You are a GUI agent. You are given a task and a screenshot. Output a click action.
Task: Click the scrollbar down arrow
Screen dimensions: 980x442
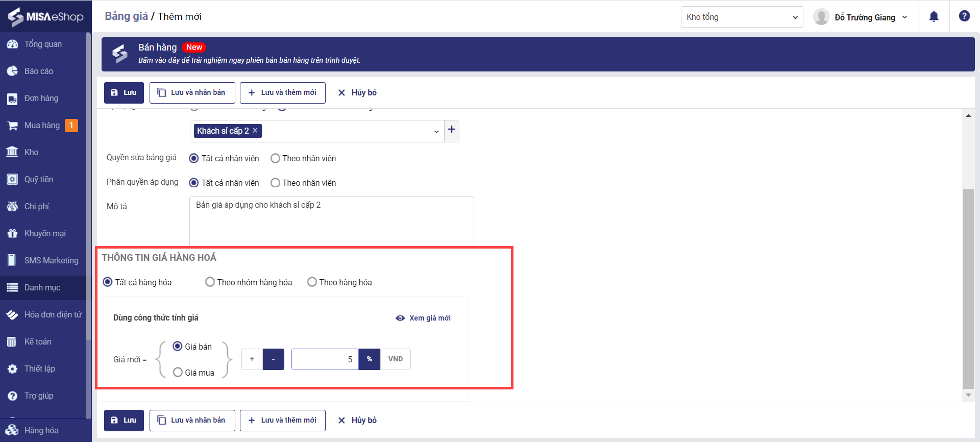pos(968,395)
